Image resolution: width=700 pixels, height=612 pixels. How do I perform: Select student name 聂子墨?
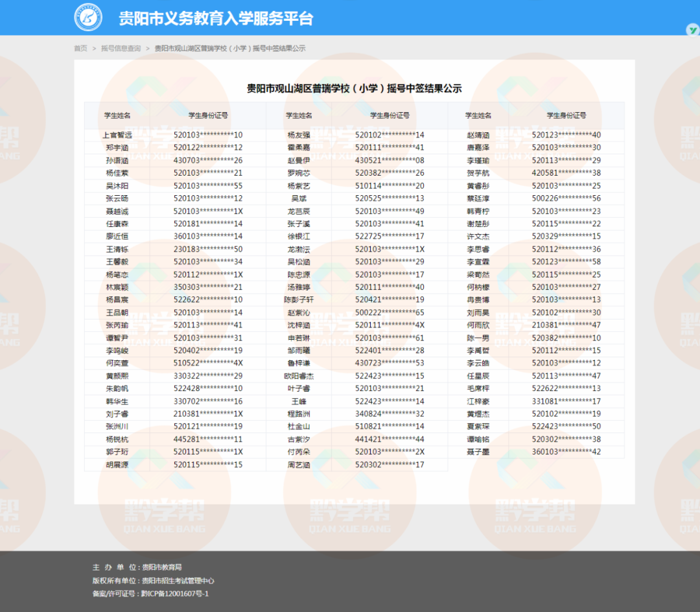[x=478, y=452]
